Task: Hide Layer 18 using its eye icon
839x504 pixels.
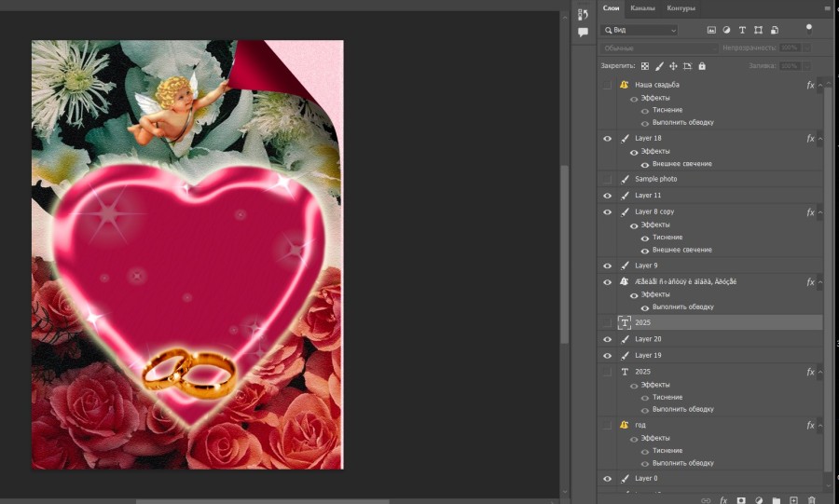Action: point(608,139)
